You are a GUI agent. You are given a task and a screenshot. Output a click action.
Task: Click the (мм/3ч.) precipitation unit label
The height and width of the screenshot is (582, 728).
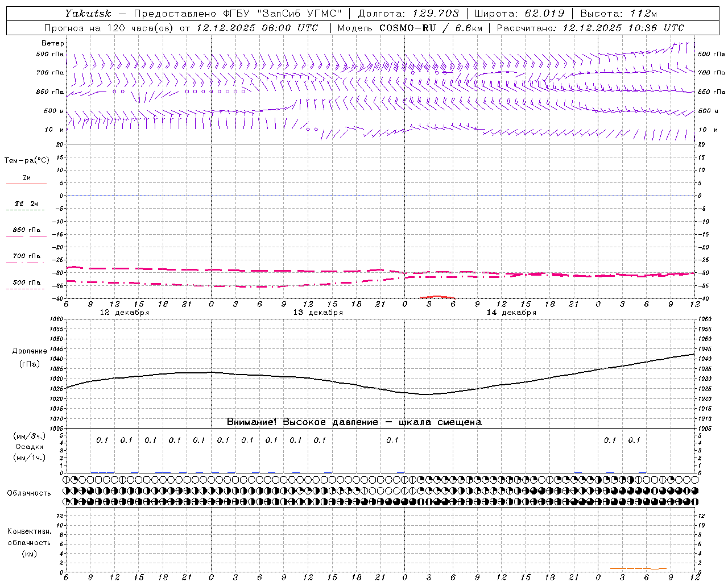point(30,436)
